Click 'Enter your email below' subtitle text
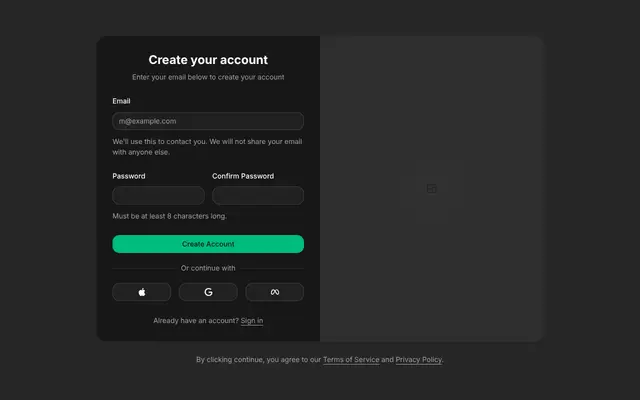Image resolution: width=640 pixels, height=400 pixels. 208,77
